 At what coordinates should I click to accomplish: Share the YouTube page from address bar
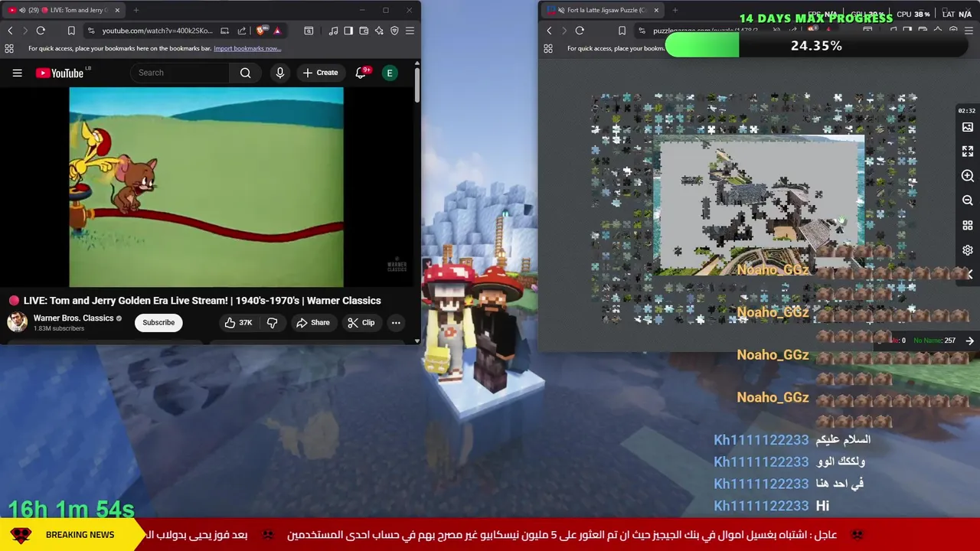click(242, 31)
